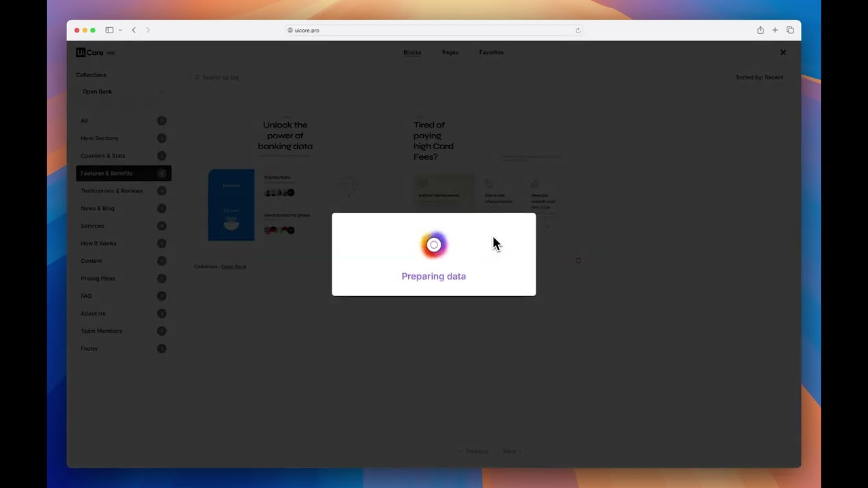Click the count badge next to Footer
This screenshot has height=488, width=868.
point(161,349)
